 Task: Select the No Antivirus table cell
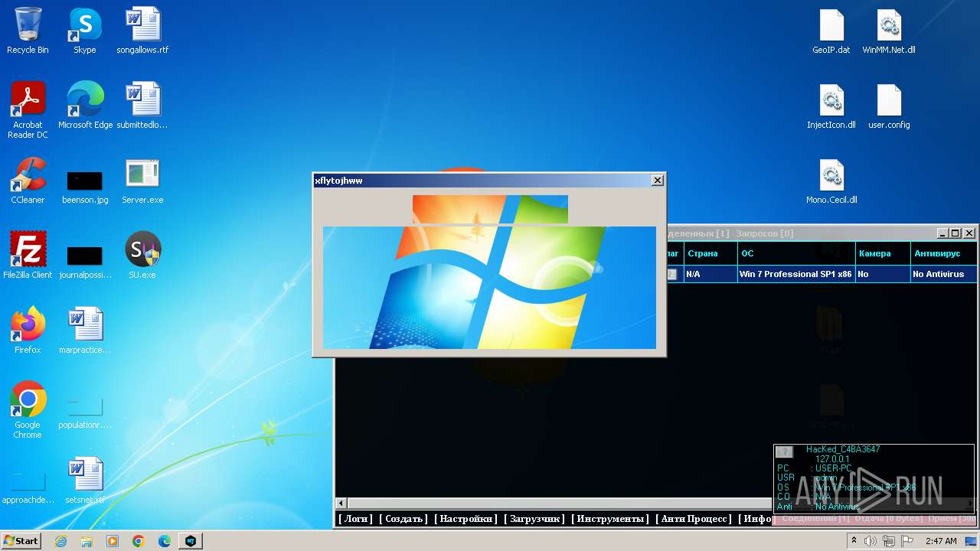[943, 274]
